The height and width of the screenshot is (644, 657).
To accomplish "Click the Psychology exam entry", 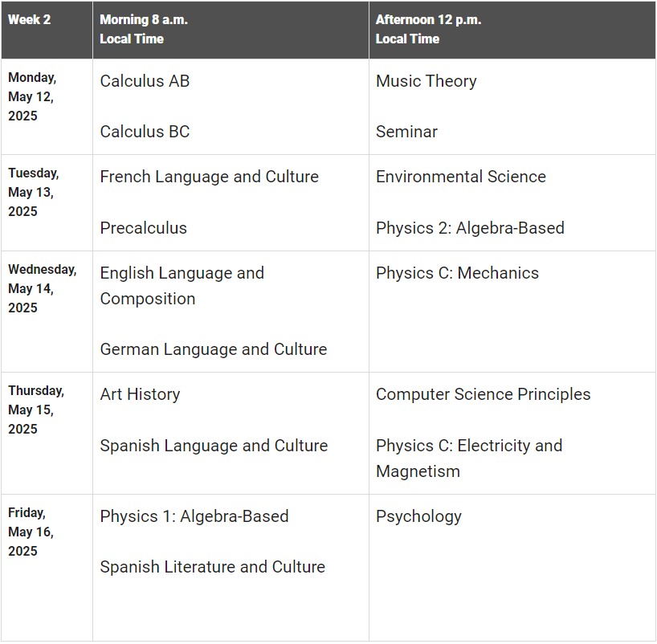I will pyautogui.click(x=418, y=516).
